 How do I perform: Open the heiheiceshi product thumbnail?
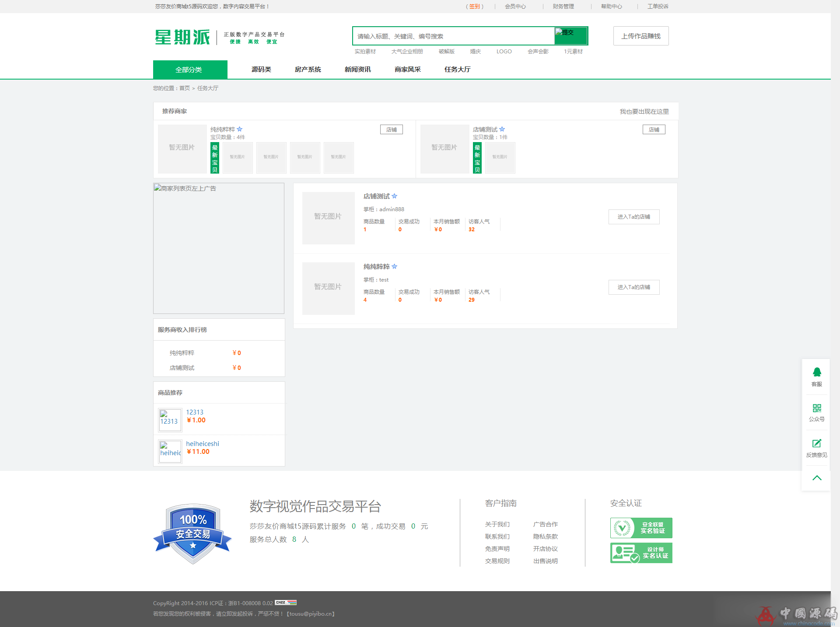pyautogui.click(x=170, y=451)
